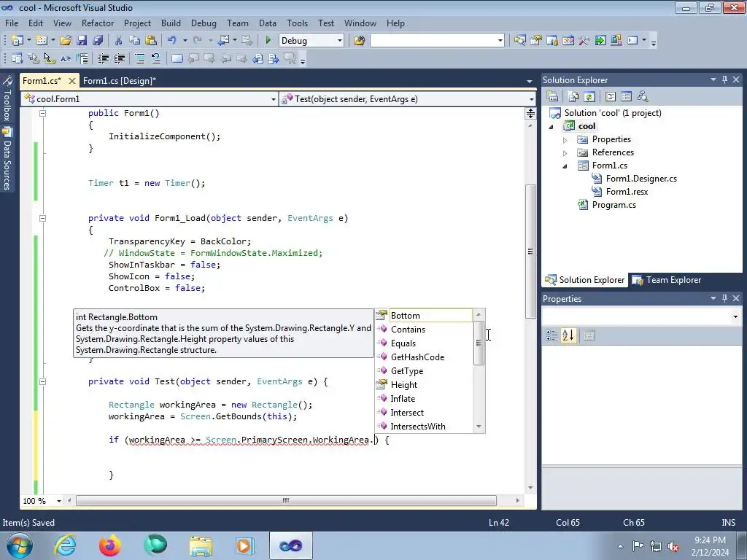The height and width of the screenshot is (560, 747).
Task: Open Firefox from the taskbar
Action: coord(110,545)
